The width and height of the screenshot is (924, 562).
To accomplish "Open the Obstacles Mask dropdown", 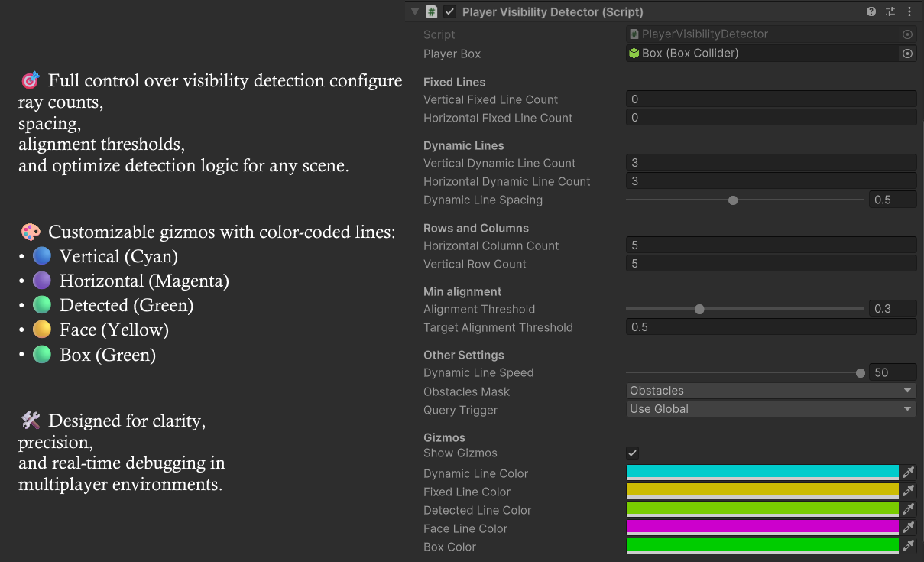I will (770, 390).
